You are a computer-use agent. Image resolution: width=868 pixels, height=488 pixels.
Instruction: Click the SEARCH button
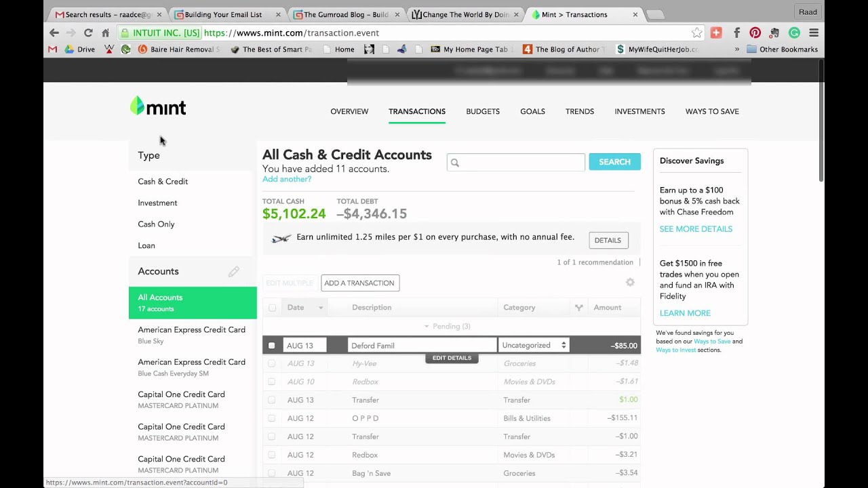[614, 162]
